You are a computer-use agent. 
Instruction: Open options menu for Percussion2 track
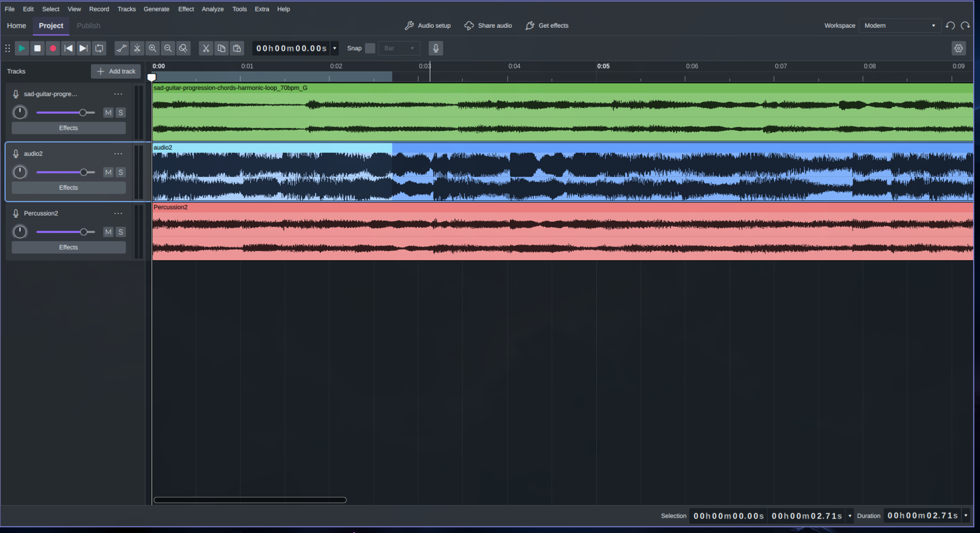coord(118,214)
